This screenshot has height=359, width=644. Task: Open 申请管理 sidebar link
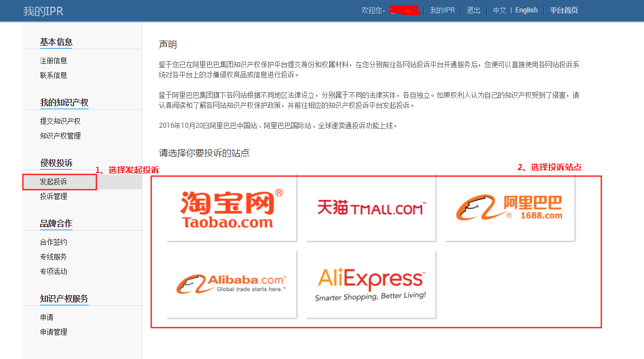pyautogui.click(x=53, y=332)
